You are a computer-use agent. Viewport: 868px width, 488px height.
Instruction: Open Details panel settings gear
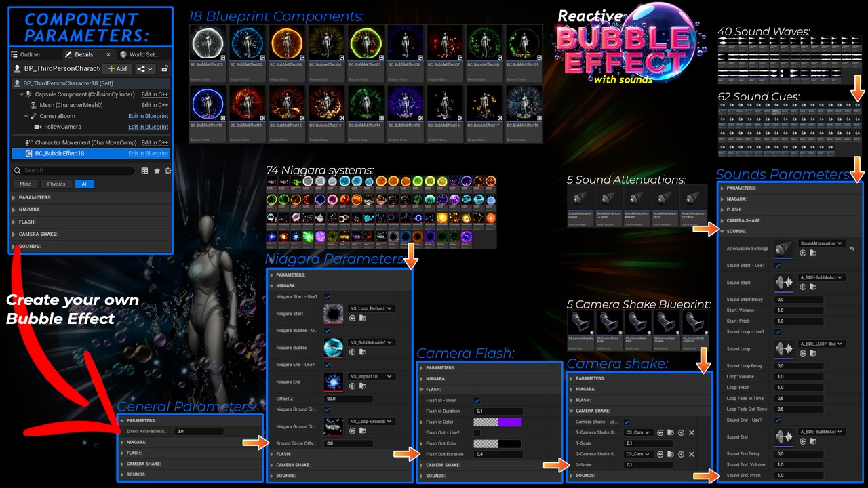tap(168, 171)
